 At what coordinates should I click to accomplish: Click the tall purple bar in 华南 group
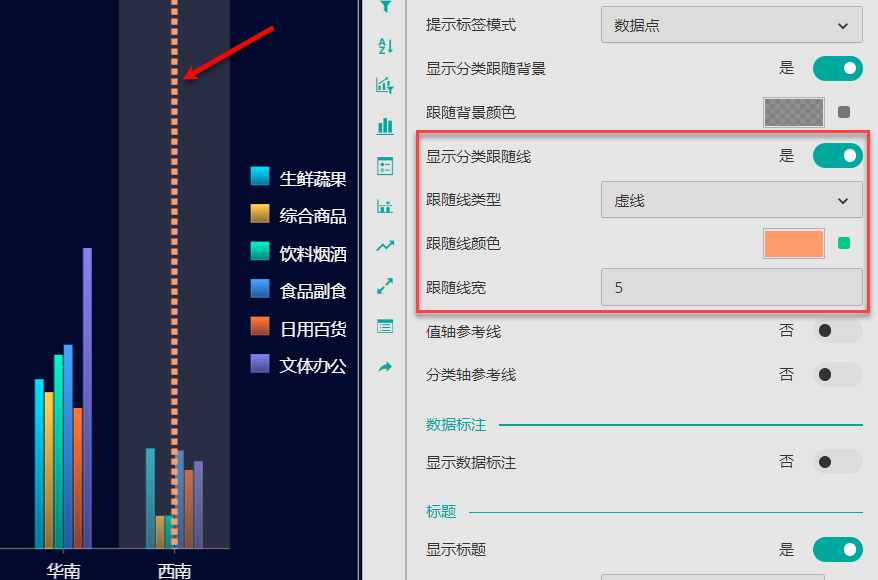[87, 397]
